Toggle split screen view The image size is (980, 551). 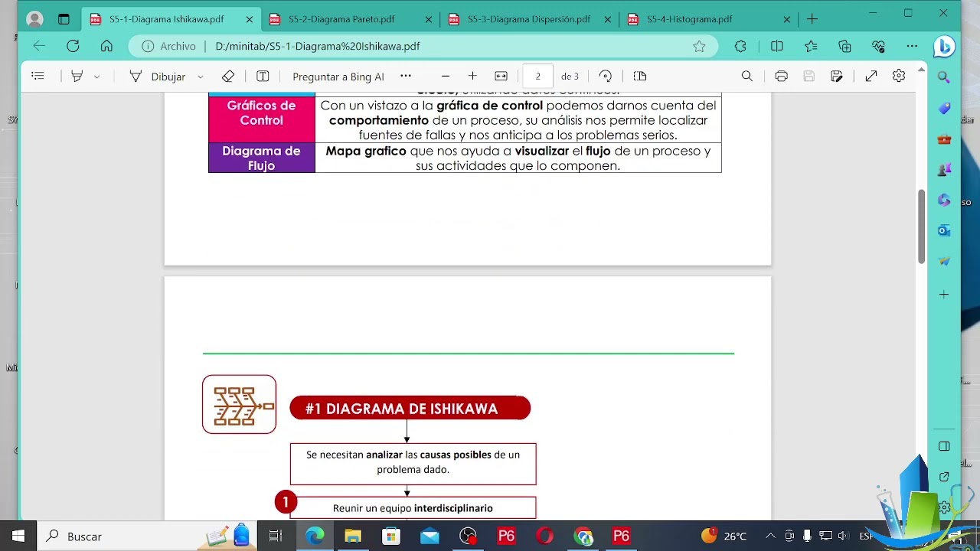pos(777,46)
